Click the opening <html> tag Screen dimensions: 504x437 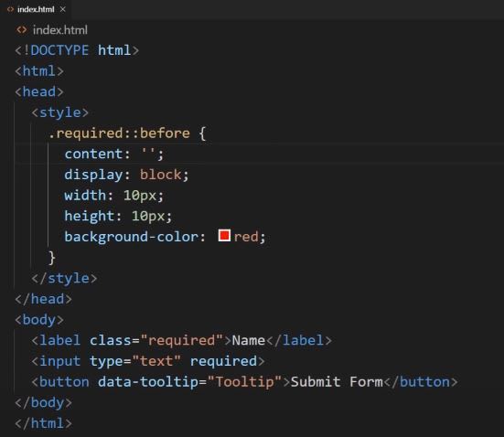point(39,71)
